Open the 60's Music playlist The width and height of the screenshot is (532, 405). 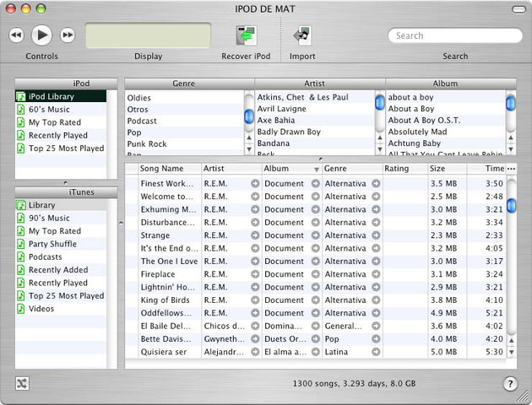pos(61,109)
